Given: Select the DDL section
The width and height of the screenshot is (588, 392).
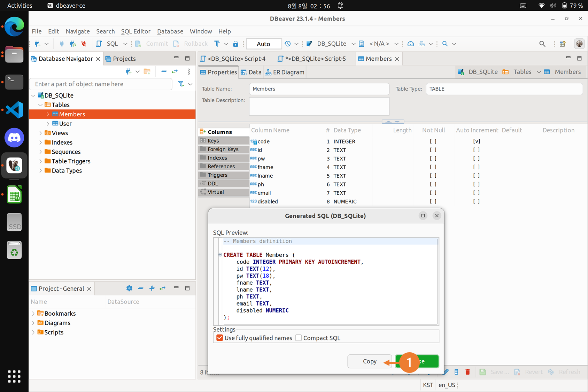Looking at the screenshot, I should pyautogui.click(x=224, y=184).
